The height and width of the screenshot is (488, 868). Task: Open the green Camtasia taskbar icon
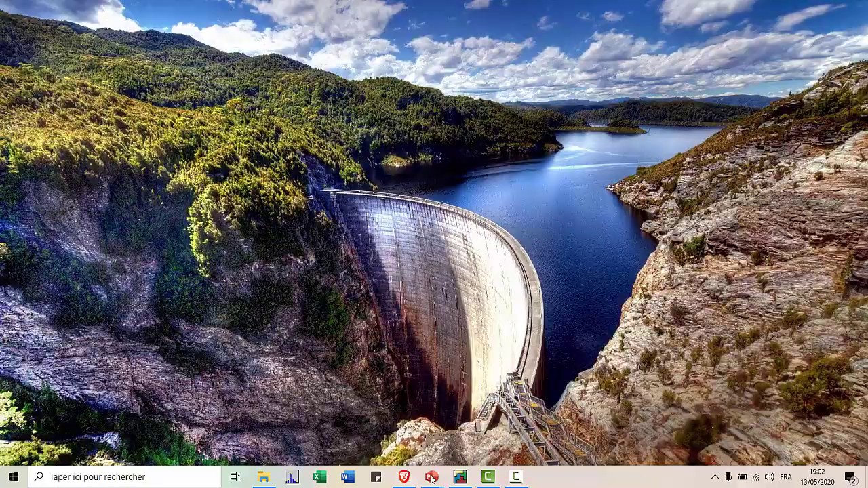tap(488, 476)
